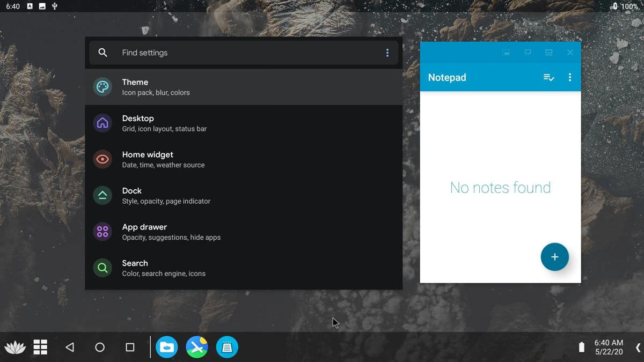Click the green Search settings icon
644x362 pixels.
coord(103,268)
